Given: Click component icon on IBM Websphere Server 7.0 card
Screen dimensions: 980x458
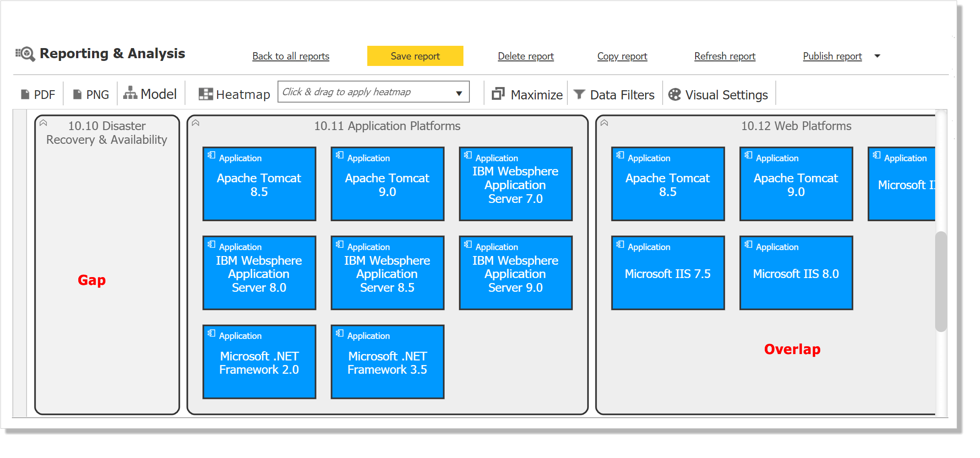Looking at the screenshot, I should [x=468, y=155].
